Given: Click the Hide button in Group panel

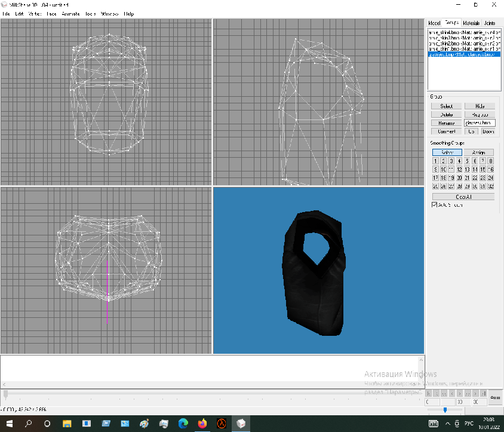Looking at the screenshot, I should [480, 106].
